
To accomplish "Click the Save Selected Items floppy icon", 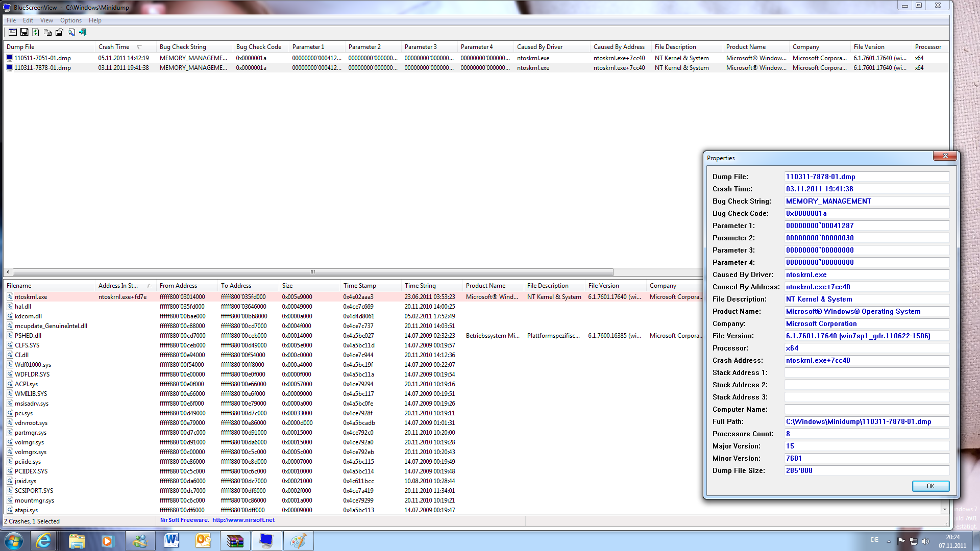I will [x=24, y=33].
